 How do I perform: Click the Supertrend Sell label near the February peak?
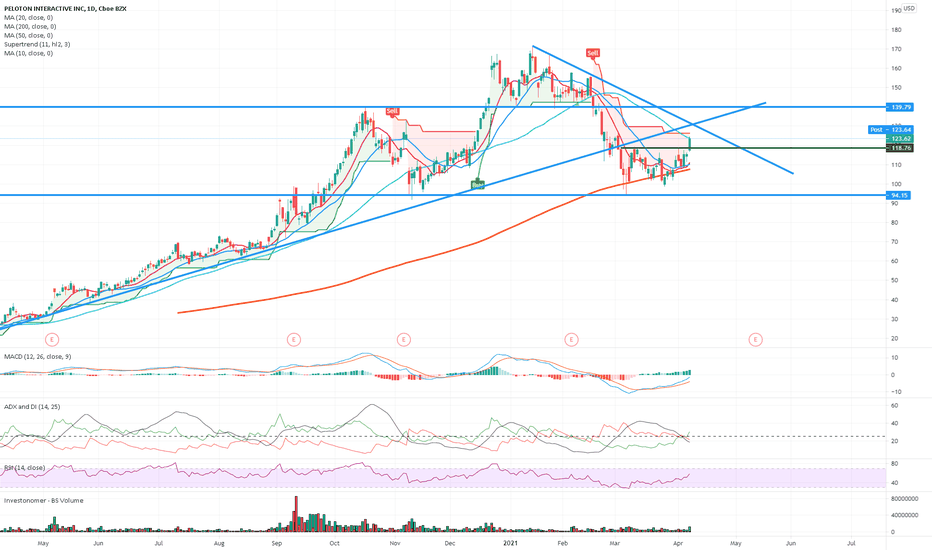[x=593, y=53]
